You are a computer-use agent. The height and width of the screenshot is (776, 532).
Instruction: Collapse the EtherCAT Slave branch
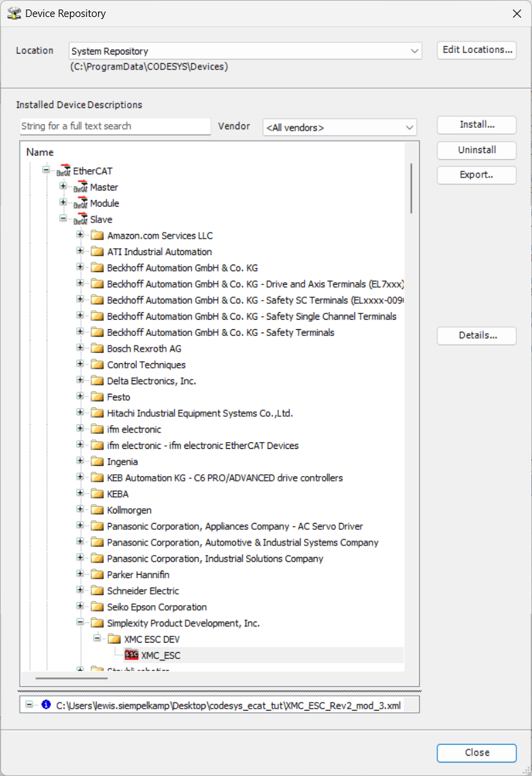63,219
